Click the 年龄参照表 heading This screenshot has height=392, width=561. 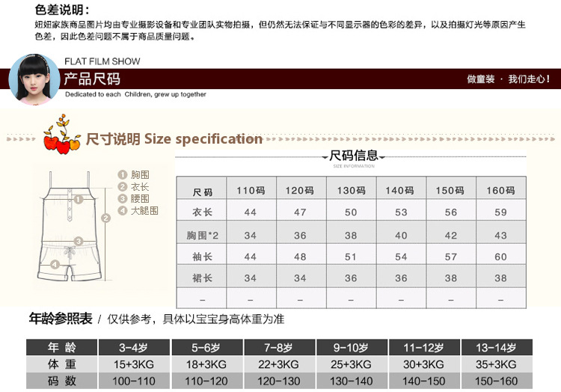coord(61,319)
